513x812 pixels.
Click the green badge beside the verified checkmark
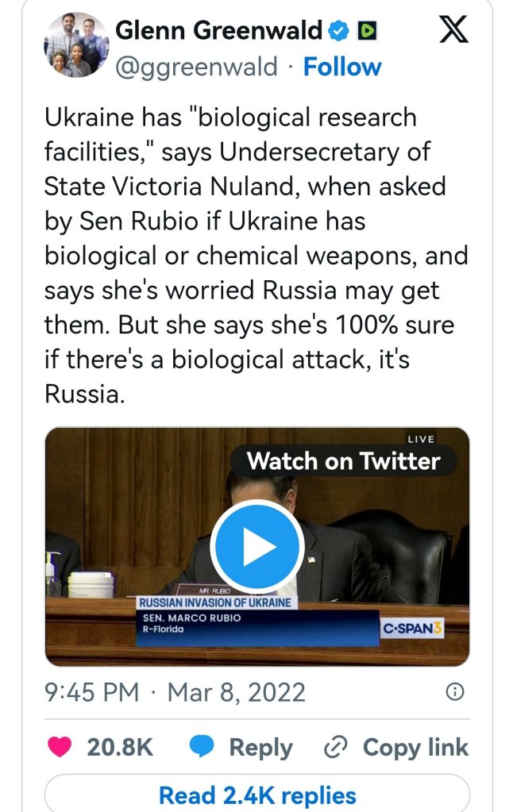[x=367, y=31]
